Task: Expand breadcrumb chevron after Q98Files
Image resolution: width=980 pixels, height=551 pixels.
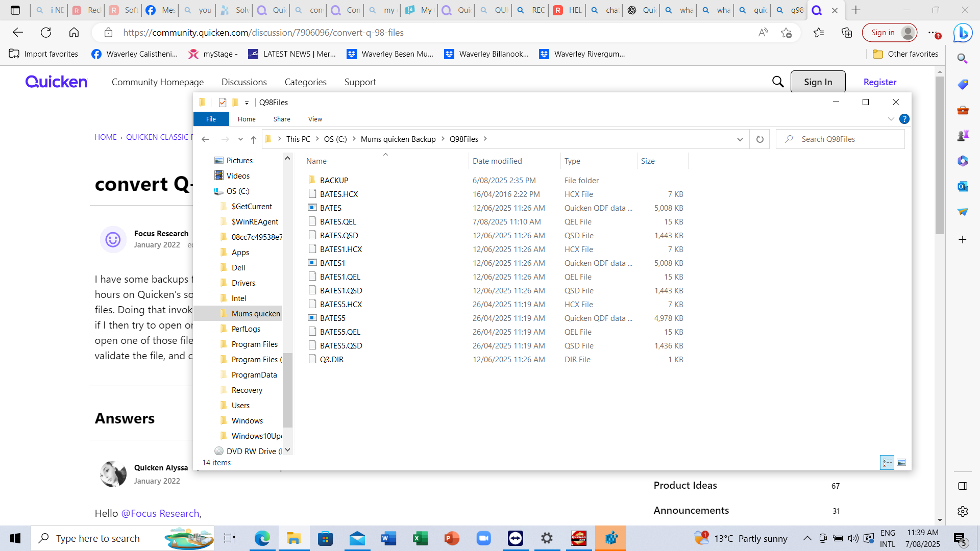Action: click(485, 139)
